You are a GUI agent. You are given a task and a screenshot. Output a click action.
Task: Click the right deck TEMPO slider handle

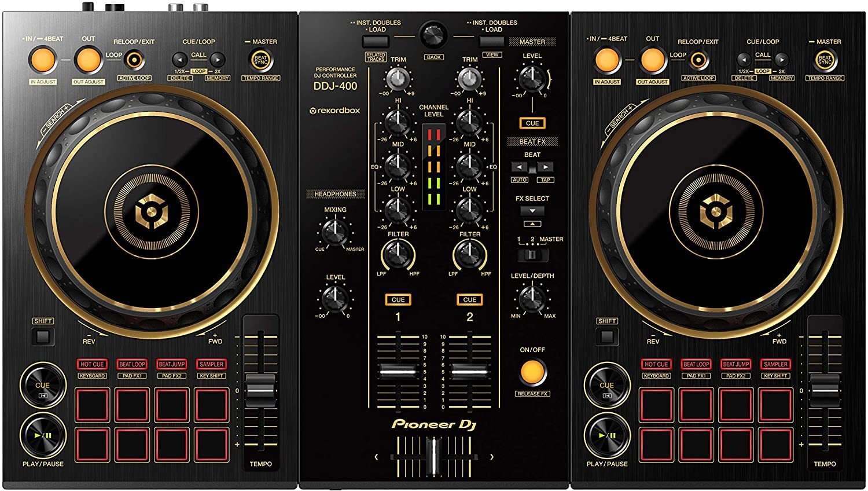click(x=825, y=391)
